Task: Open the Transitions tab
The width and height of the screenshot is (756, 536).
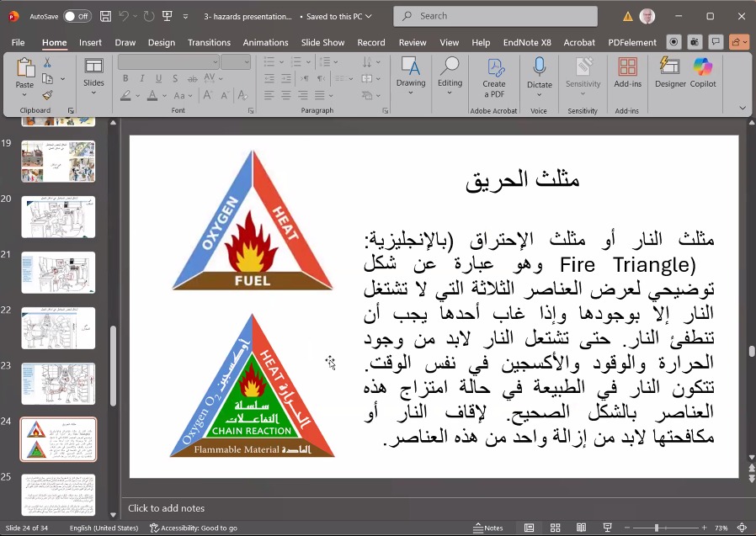Action: point(209,42)
